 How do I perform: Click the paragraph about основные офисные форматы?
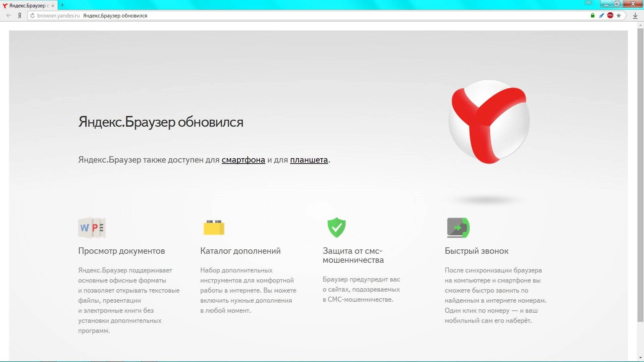click(129, 300)
